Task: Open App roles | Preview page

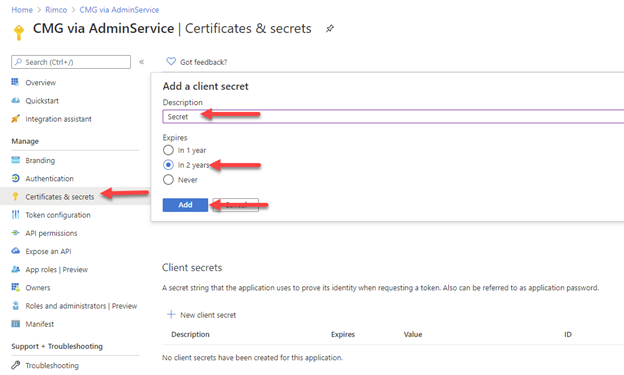Action: pyautogui.click(x=57, y=270)
